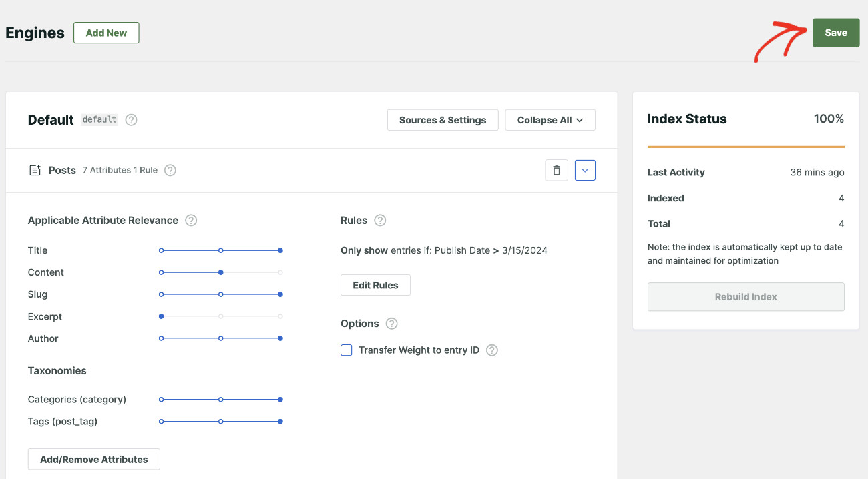Click the Index Status progress bar
The height and width of the screenshot is (479, 868).
click(x=746, y=147)
